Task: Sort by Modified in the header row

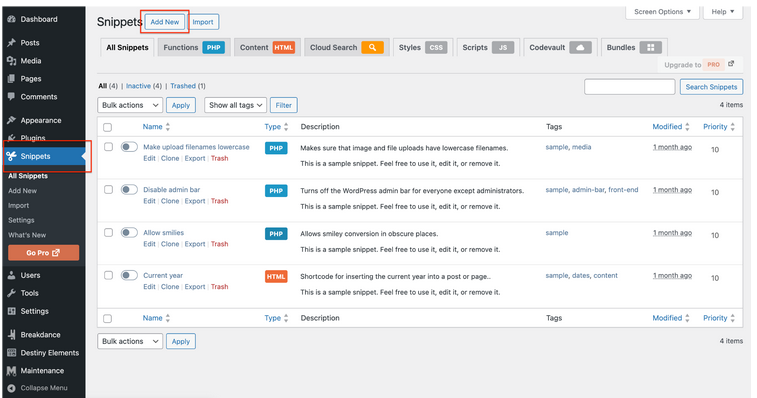Action: pyautogui.click(x=671, y=127)
